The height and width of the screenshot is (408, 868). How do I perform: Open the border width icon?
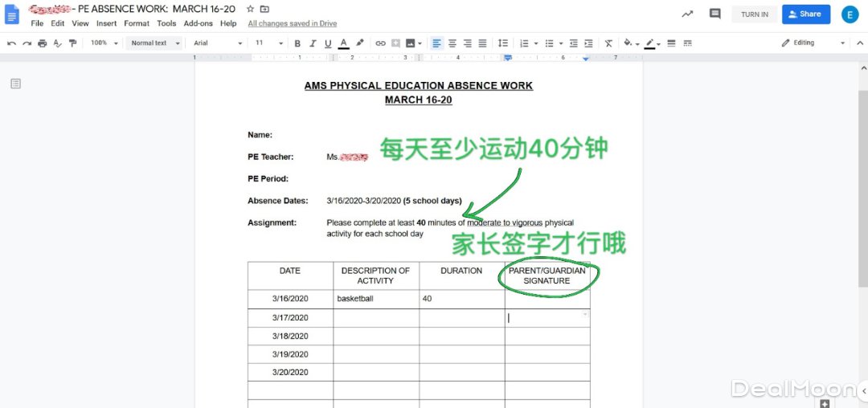(671, 43)
